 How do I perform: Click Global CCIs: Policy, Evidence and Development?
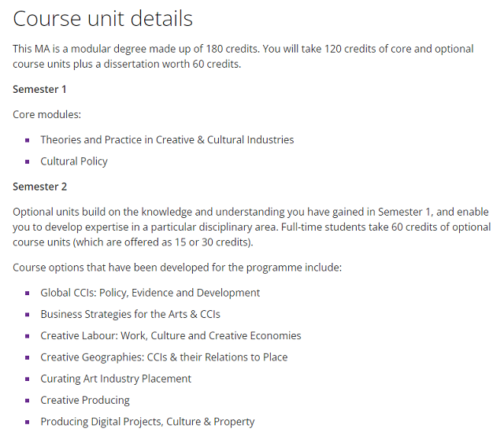point(150,293)
